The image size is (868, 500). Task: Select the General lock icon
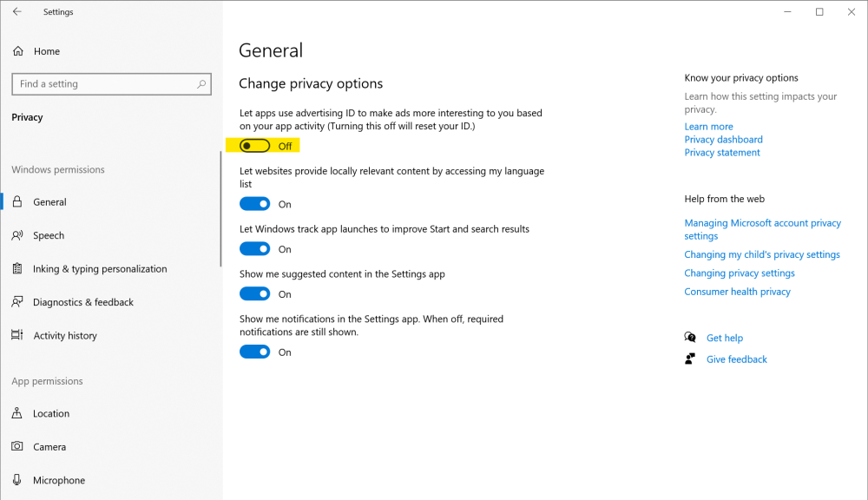tap(17, 202)
